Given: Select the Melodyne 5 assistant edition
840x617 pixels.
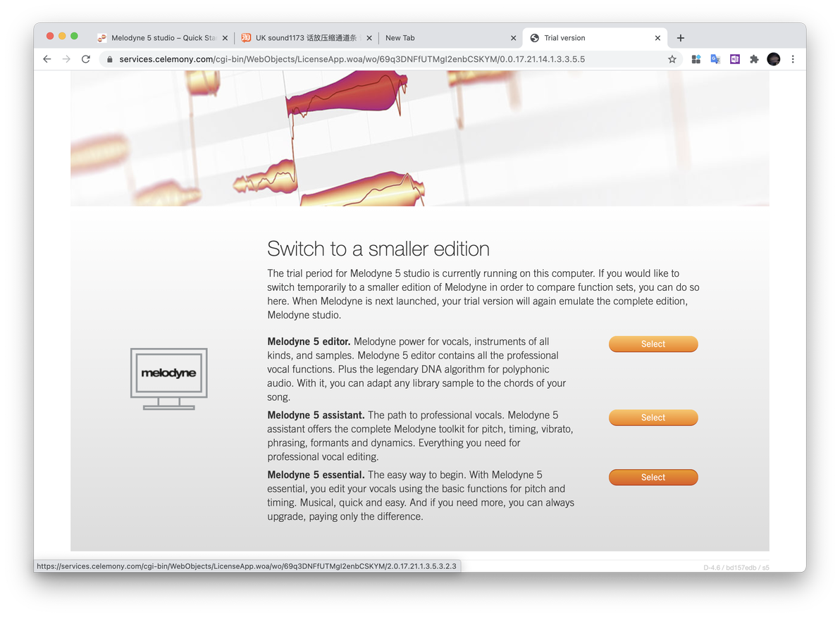Looking at the screenshot, I should click(x=653, y=417).
